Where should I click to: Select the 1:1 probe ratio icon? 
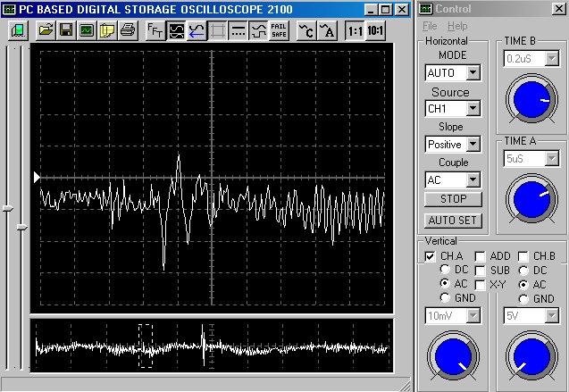(x=354, y=29)
